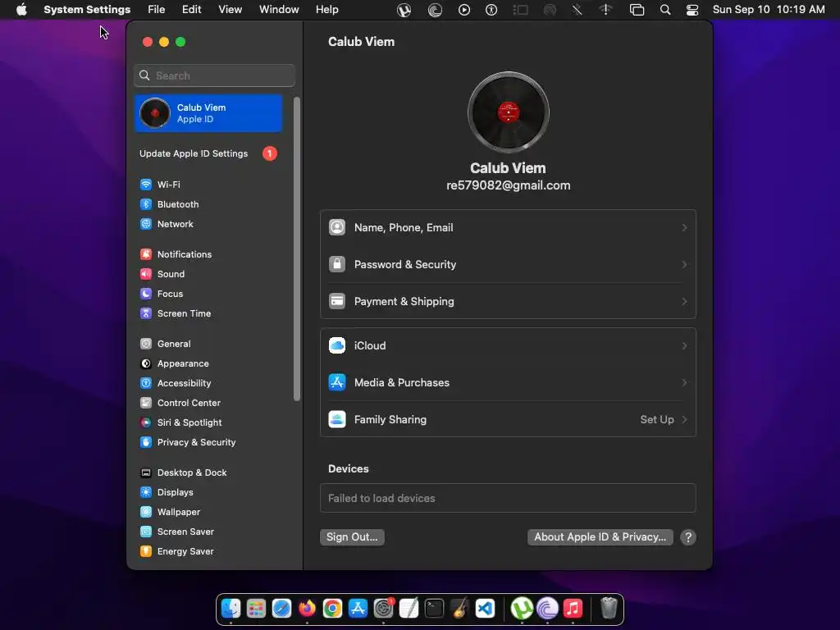This screenshot has height=630, width=840.
Task: Select Calub Viem Apple ID entry
Action: 208,113
